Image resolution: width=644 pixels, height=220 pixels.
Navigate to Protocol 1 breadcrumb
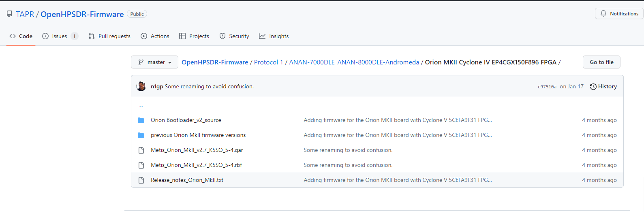268,62
